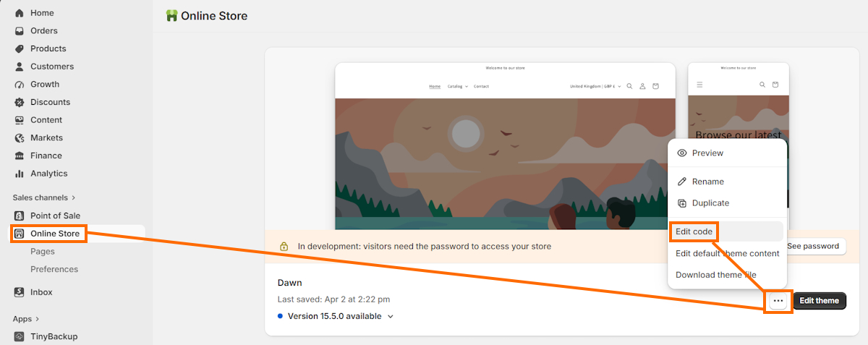Screen dimensions: 868x345
Task: Click the Analytics bar chart icon
Action: click(x=20, y=174)
